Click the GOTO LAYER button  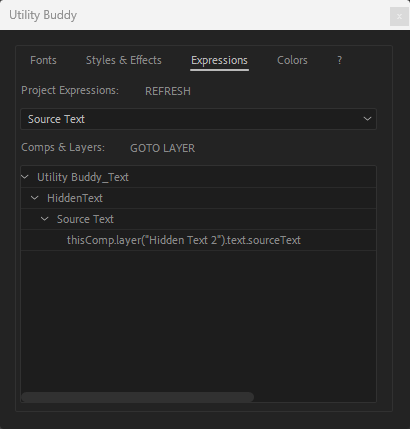(x=163, y=148)
